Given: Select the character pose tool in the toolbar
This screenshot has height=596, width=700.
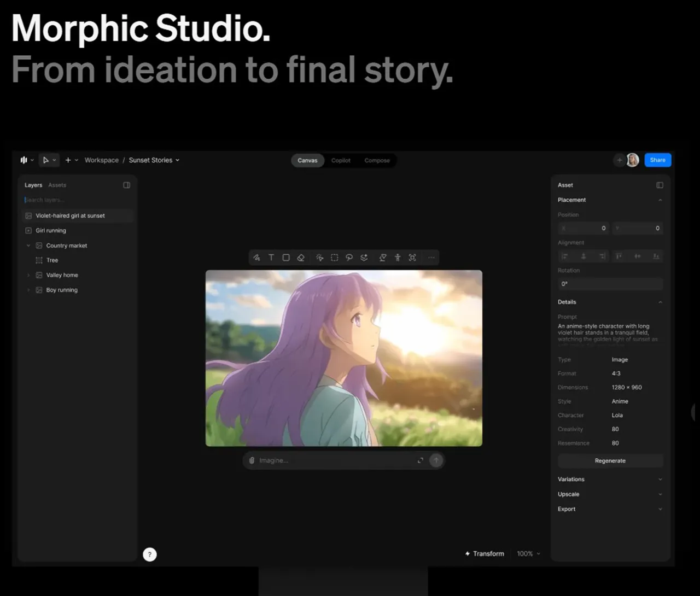Looking at the screenshot, I should pos(398,257).
